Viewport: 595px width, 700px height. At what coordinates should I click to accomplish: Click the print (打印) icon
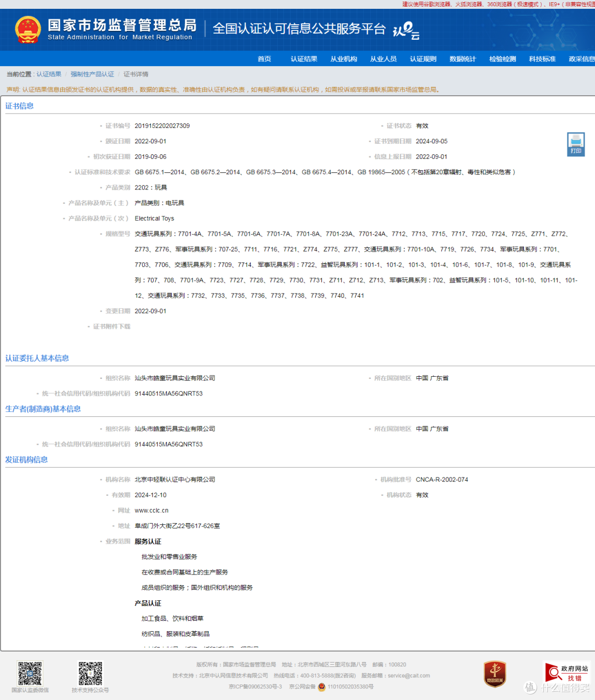576,144
